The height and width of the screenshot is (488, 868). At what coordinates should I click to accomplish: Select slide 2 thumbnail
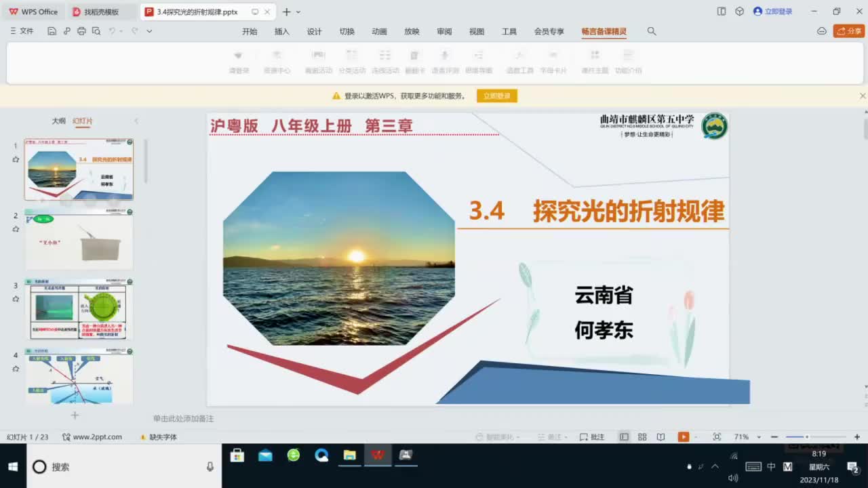[x=79, y=239]
